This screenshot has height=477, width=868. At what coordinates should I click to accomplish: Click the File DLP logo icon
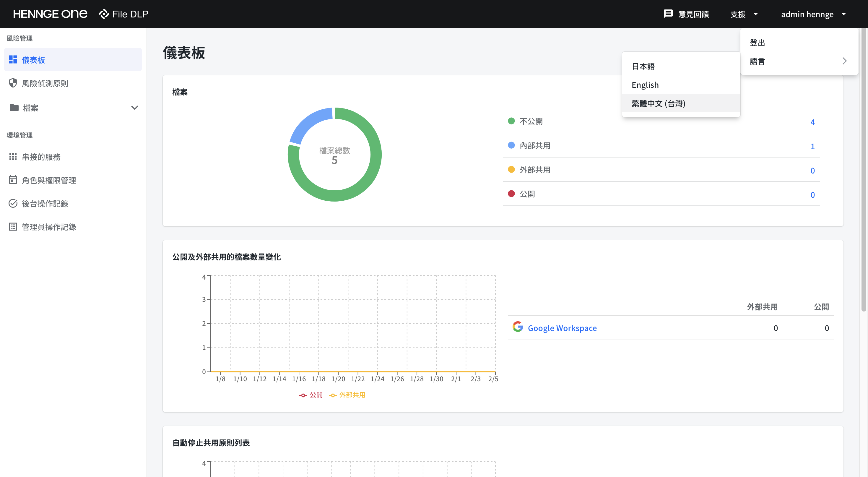tap(104, 14)
